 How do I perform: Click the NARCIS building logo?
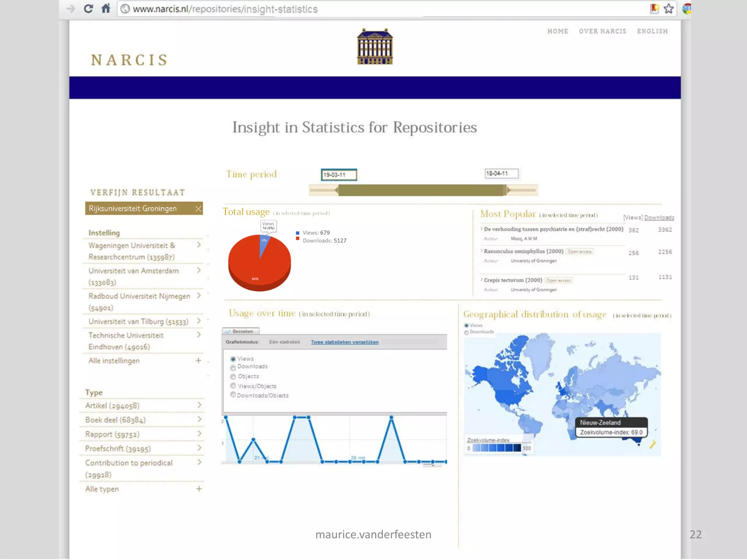coord(375,47)
